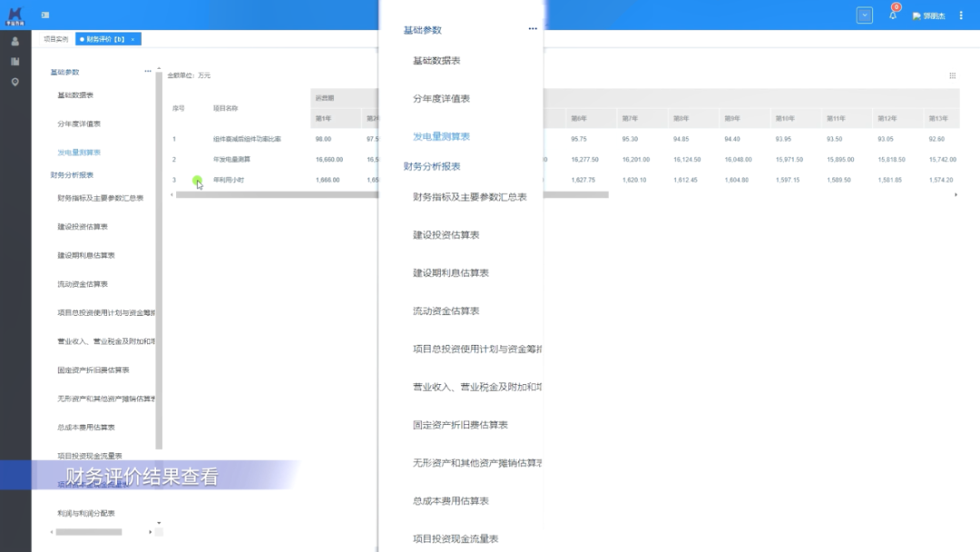
Task: Click 总成本费用估算表 in enlarged panel
Action: pyautogui.click(x=451, y=501)
